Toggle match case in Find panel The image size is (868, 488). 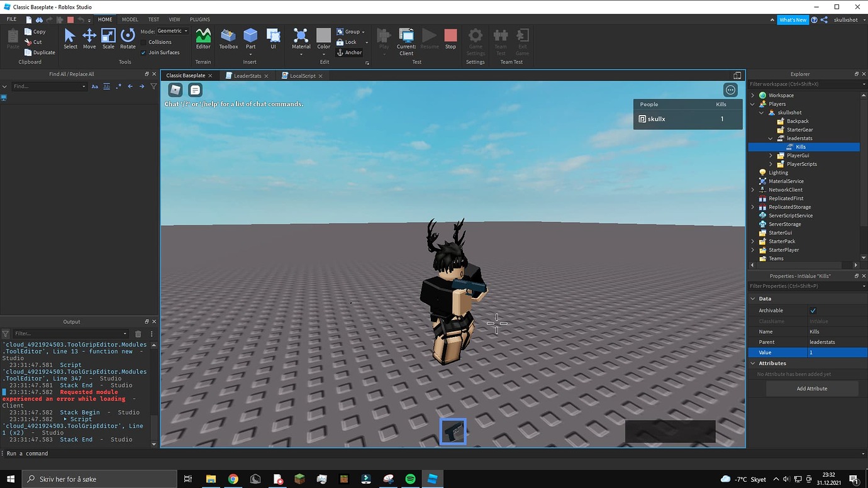click(x=95, y=87)
